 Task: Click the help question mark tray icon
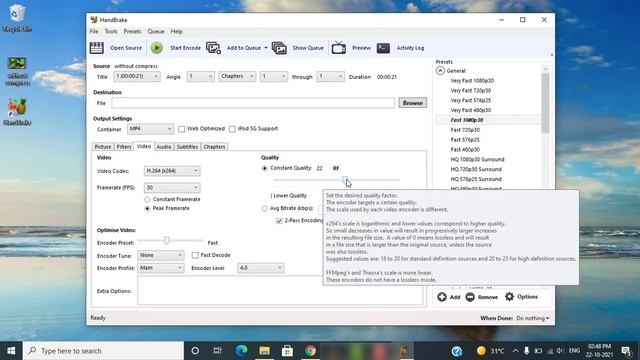point(457,351)
